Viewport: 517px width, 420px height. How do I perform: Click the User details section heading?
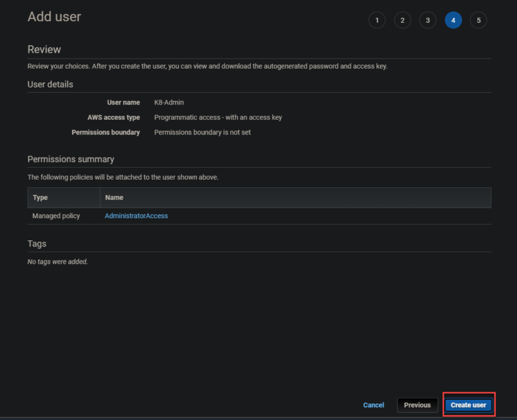50,85
